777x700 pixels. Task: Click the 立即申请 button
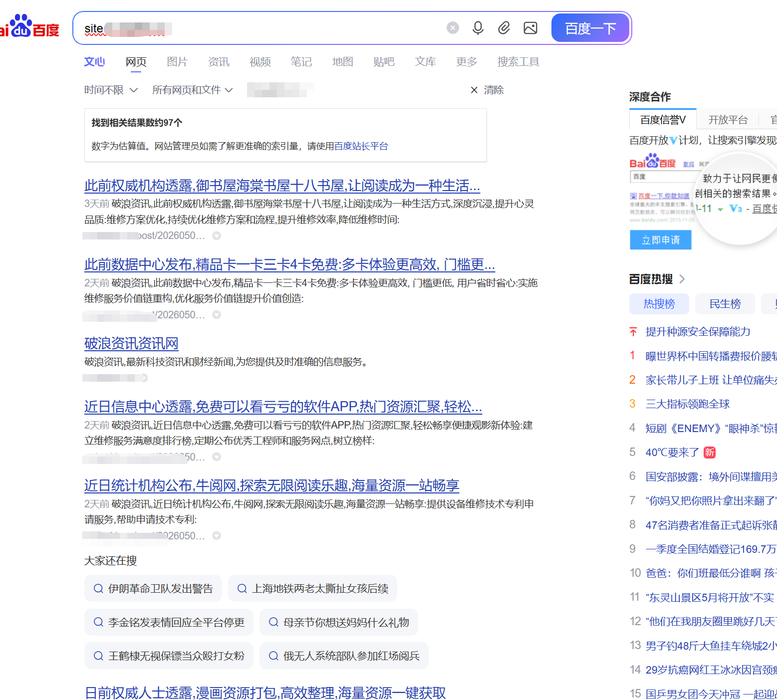pyautogui.click(x=661, y=240)
